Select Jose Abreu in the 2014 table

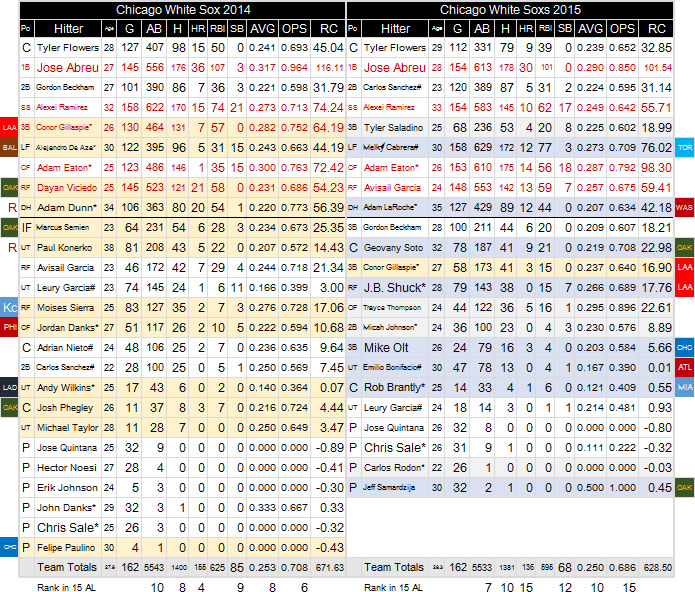(68, 67)
